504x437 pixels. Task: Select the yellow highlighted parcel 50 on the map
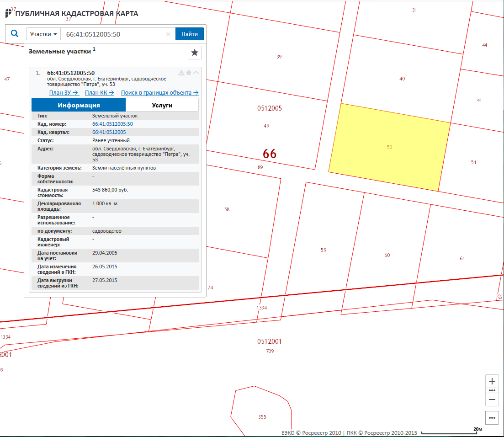[x=389, y=147]
